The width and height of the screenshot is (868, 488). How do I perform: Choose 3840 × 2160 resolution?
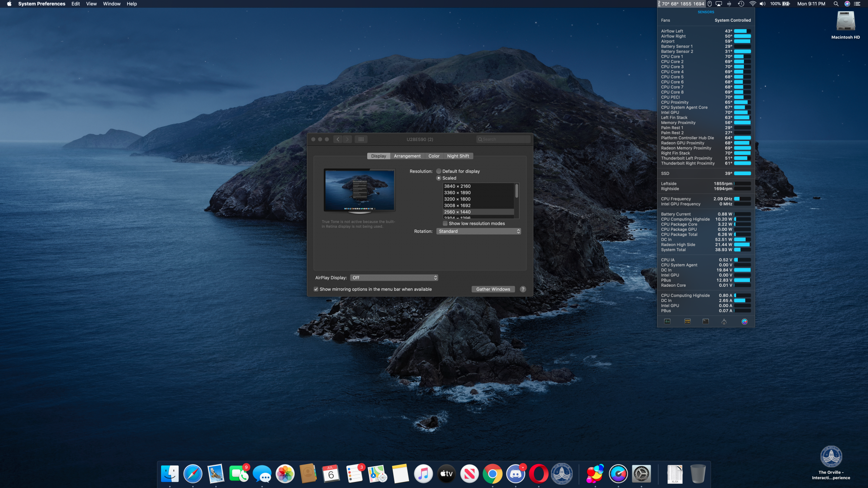[478, 186]
